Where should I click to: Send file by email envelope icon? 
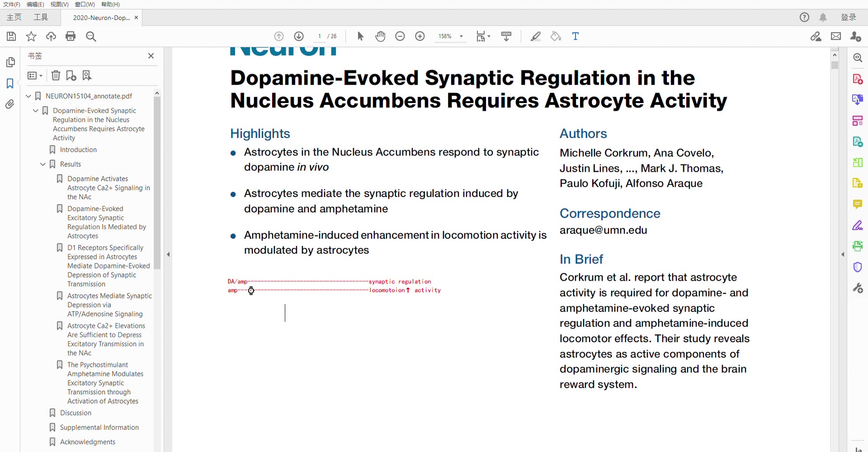(836, 36)
